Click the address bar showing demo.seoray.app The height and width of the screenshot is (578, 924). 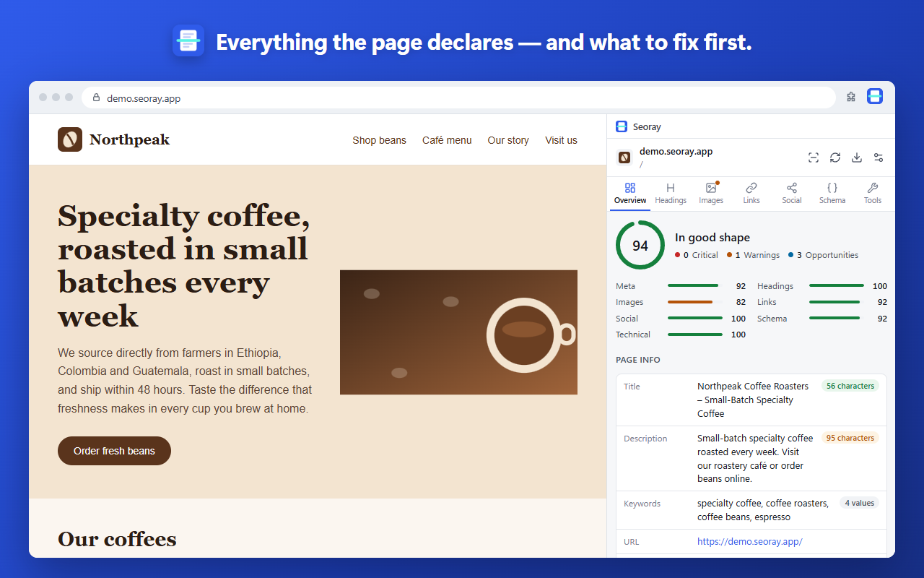458,98
